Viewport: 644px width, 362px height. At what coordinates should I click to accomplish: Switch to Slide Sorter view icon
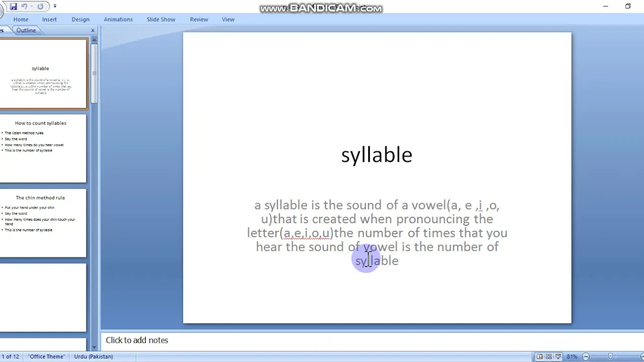549,356
